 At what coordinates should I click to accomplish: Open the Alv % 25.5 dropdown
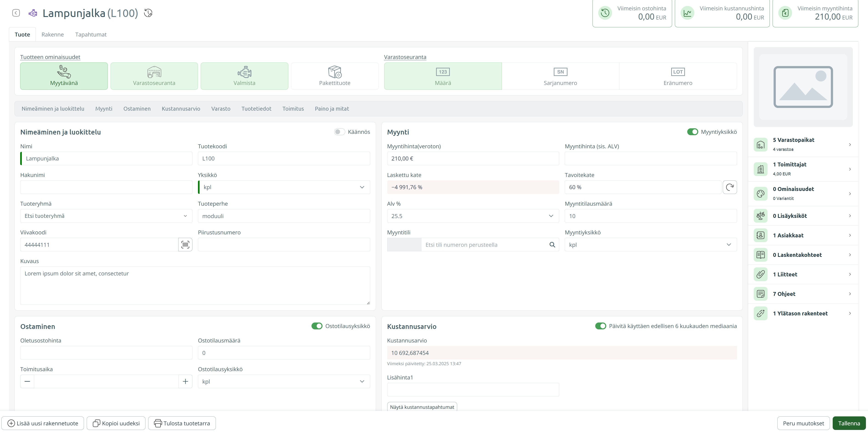pos(473,216)
